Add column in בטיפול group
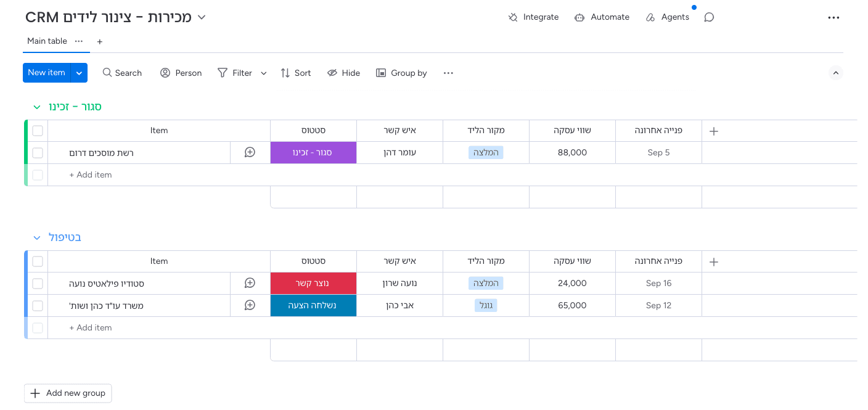This screenshot has height=410, width=868. tap(714, 261)
